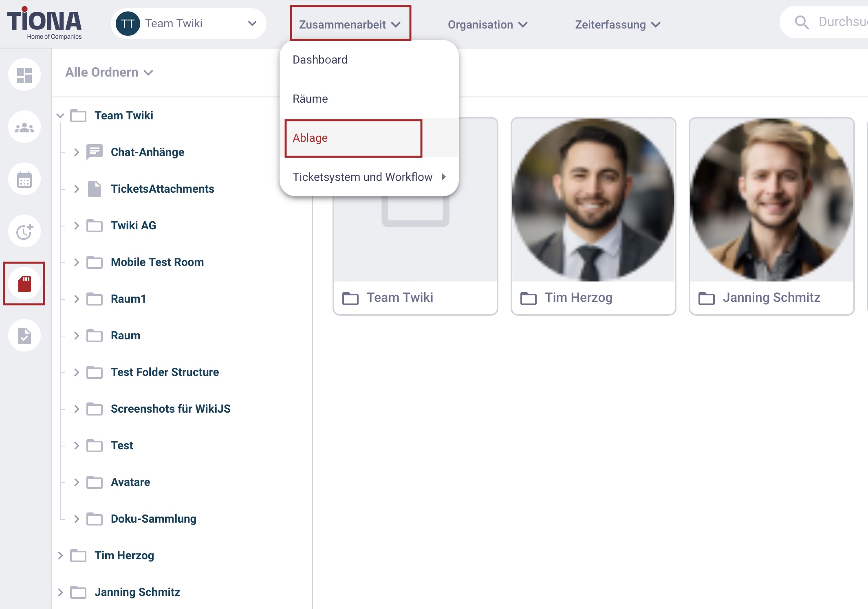
Task: Select the Raum1 folder
Action: point(128,299)
